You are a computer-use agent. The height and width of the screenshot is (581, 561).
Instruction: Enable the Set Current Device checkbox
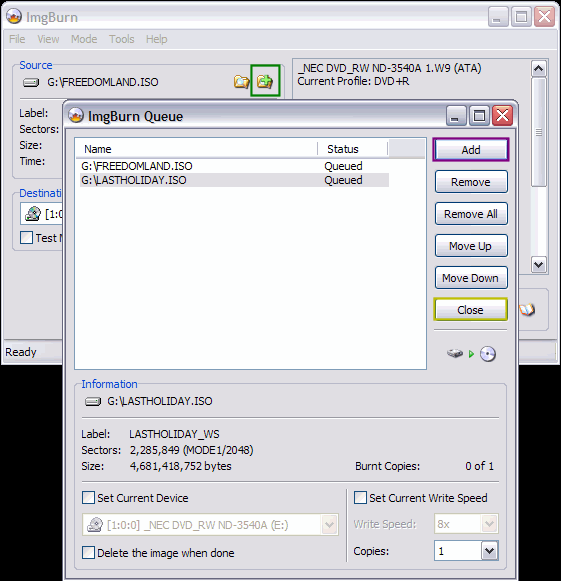[88, 498]
